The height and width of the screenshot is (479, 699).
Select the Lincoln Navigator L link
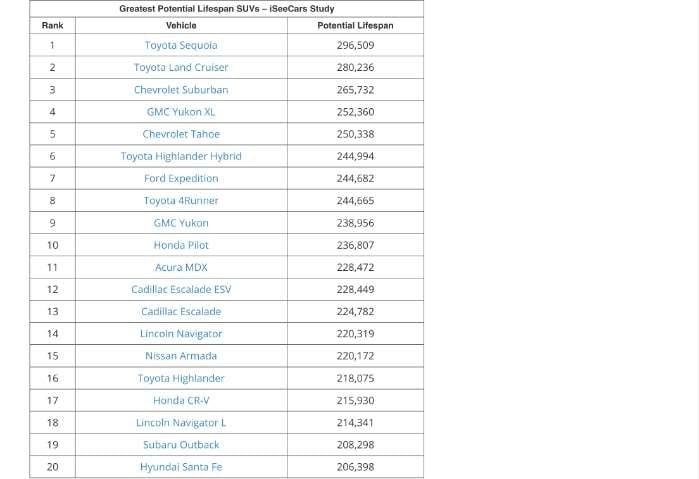click(x=181, y=422)
